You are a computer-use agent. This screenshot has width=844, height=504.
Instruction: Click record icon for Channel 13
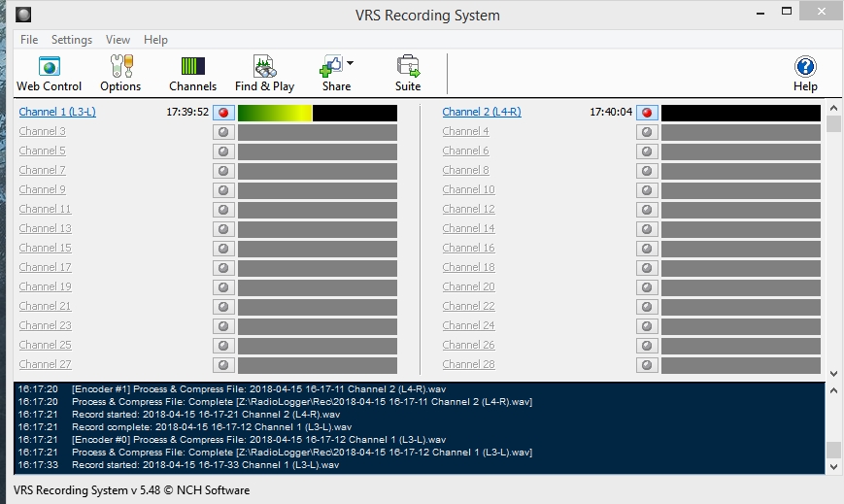point(223,229)
